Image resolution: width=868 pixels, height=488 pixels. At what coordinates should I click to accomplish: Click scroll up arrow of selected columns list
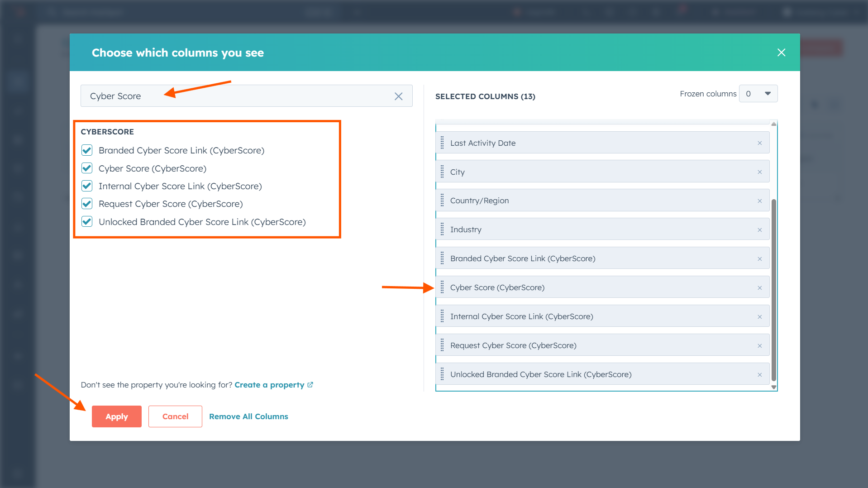(x=774, y=124)
